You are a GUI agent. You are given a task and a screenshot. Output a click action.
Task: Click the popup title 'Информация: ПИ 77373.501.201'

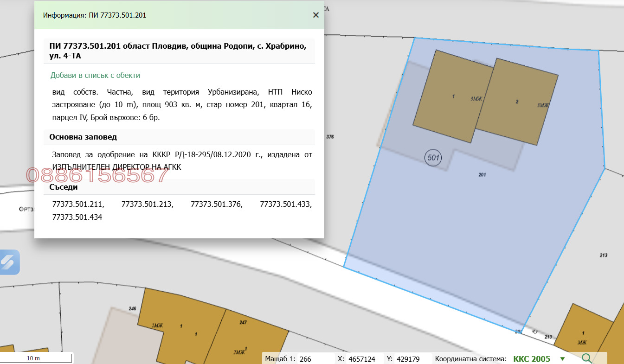pyautogui.click(x=95, y=15)
